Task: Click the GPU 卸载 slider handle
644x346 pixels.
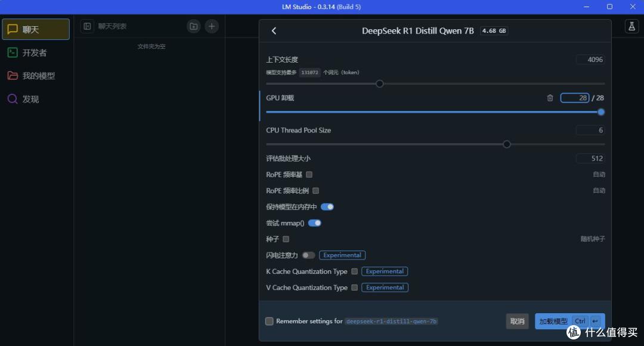Action: [601, 112]
